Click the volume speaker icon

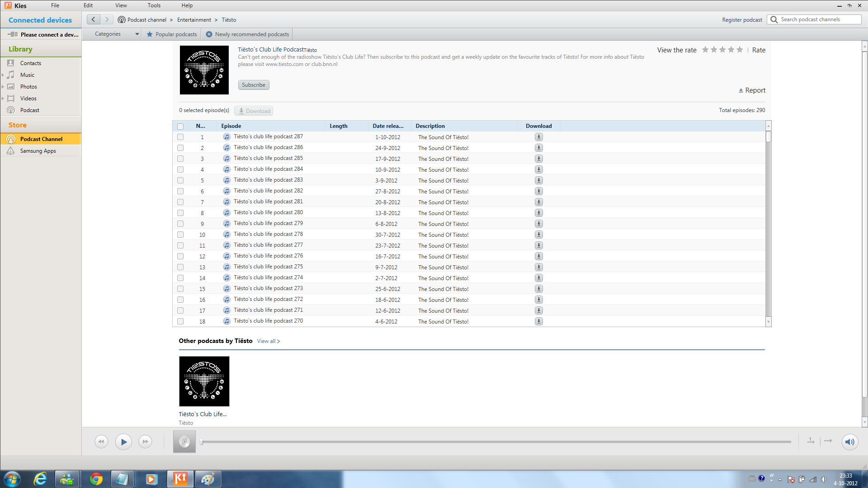[849, 442]
